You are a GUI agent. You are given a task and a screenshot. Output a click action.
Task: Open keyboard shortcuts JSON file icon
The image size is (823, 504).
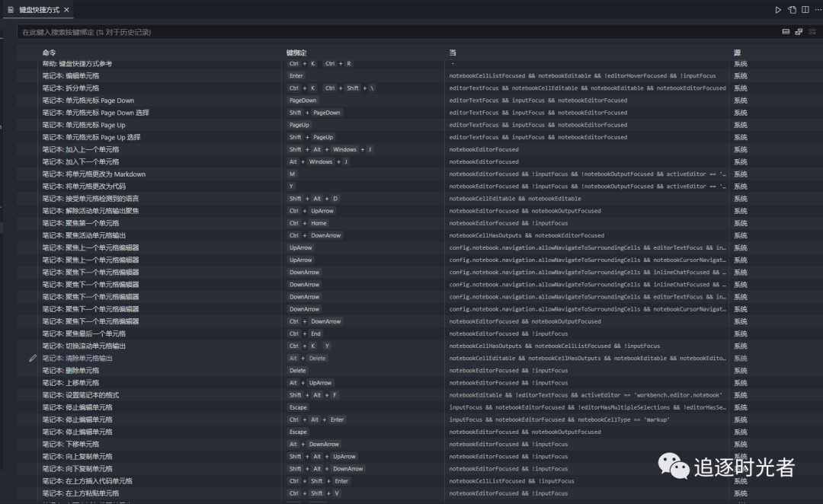tap(793, 10)
